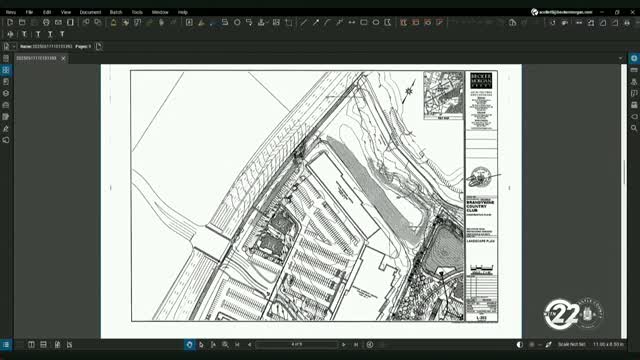Select the Arc tool icon
Screen dimensions: 640x360
(x=327, y=22)
